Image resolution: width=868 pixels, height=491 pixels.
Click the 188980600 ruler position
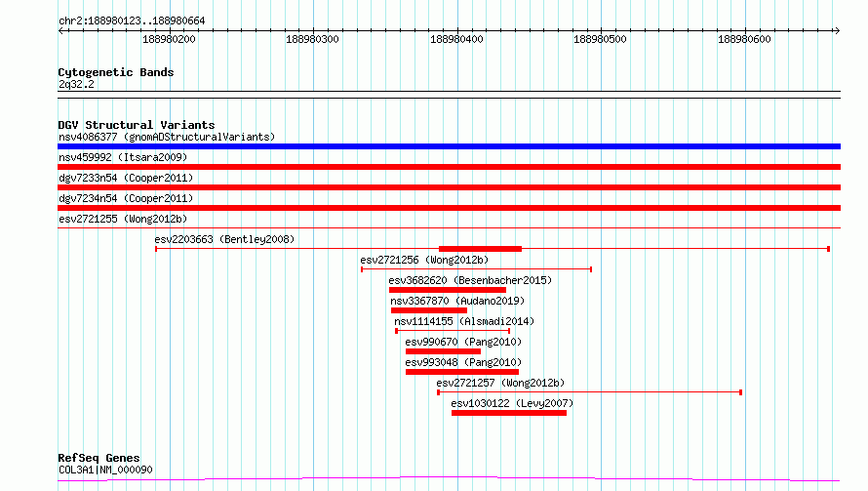click(744, 39)
